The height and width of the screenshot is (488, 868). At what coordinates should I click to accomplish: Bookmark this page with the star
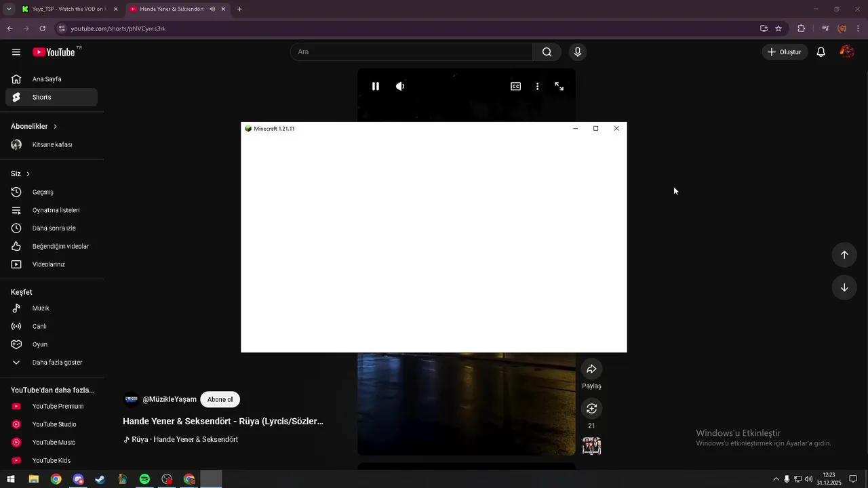pyautogui.click(x=778, y=28)
